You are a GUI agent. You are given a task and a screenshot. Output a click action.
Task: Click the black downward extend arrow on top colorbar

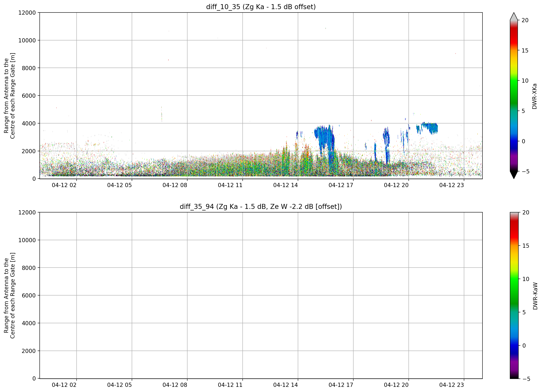pyautogui.click(x=514, y=175)
